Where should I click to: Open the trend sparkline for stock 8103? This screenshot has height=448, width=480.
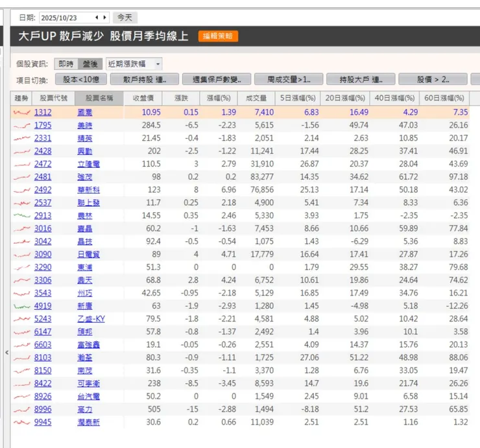point(22,358)
